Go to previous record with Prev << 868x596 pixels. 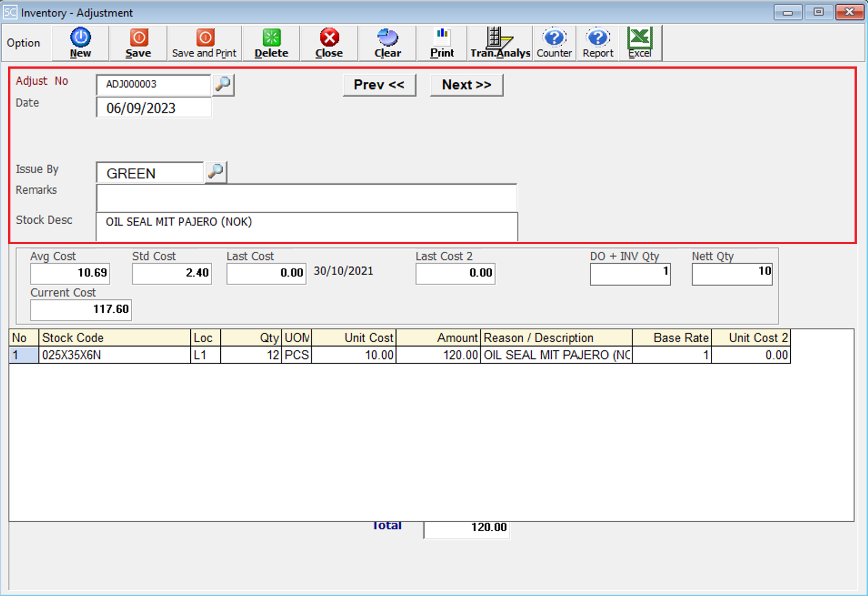click(x=379, y=85)
